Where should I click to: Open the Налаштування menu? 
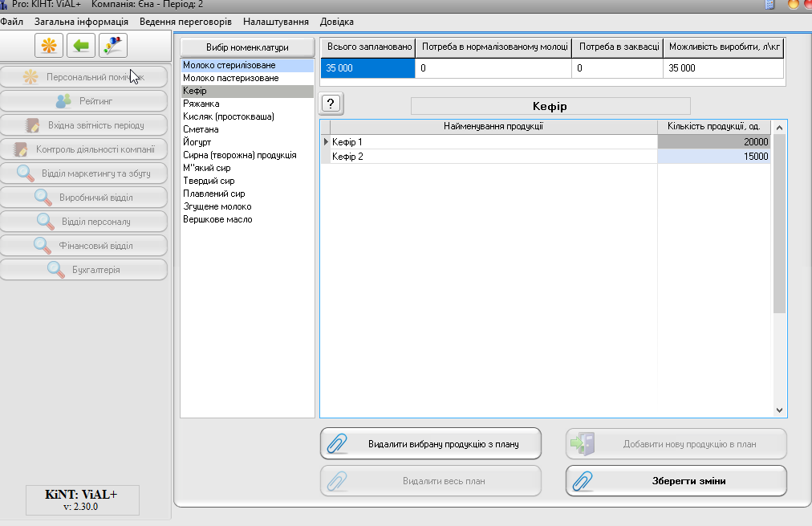[x=275, y=22]
